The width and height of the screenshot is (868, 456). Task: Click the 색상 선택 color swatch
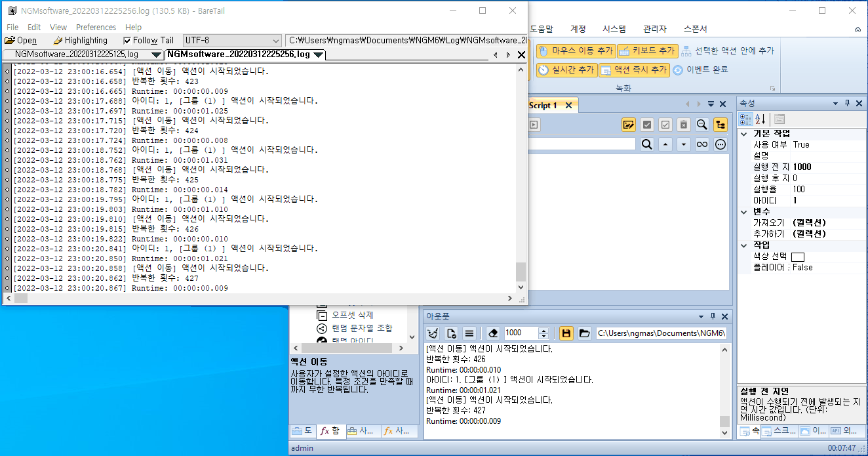pyautogui.click(x=798, y=257)
